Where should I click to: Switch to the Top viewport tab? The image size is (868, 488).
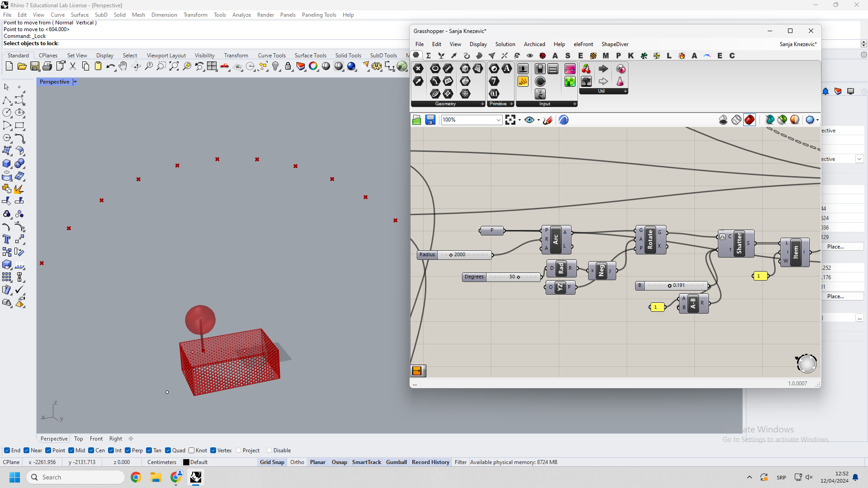coord(78,439)
